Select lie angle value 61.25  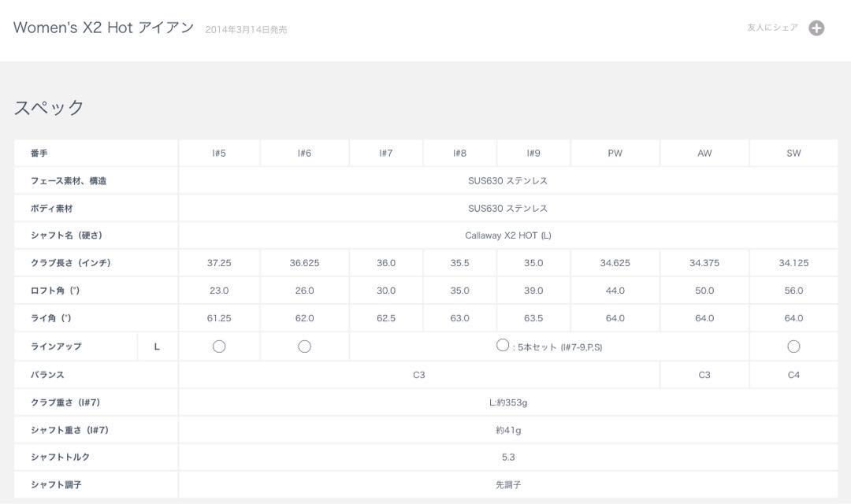click(219, 318)
